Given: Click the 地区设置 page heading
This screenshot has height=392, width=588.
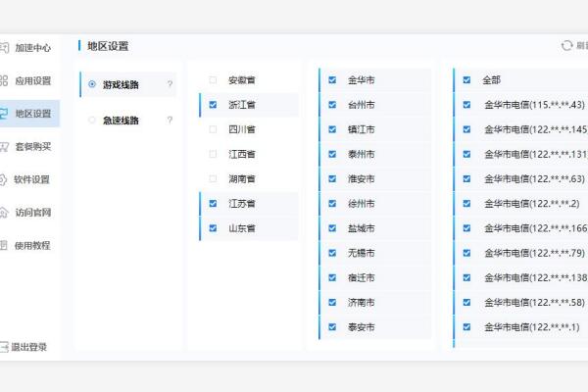Looking at the screenshot, I should coord(108,46).
